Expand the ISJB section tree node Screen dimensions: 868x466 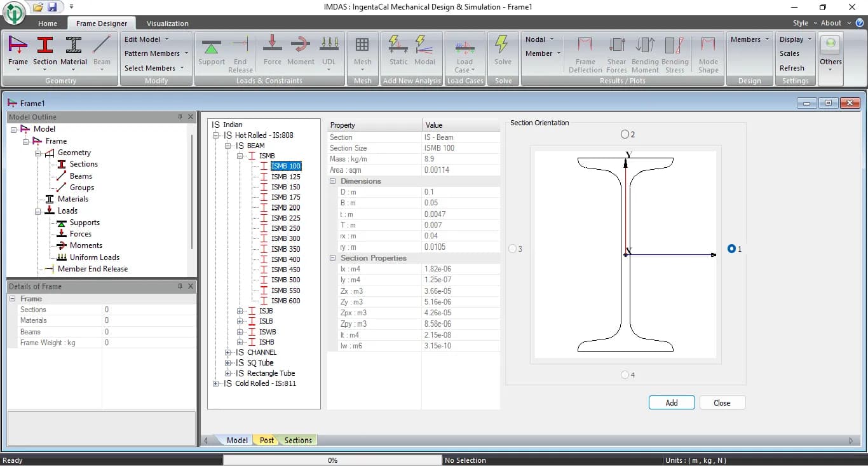240,311
